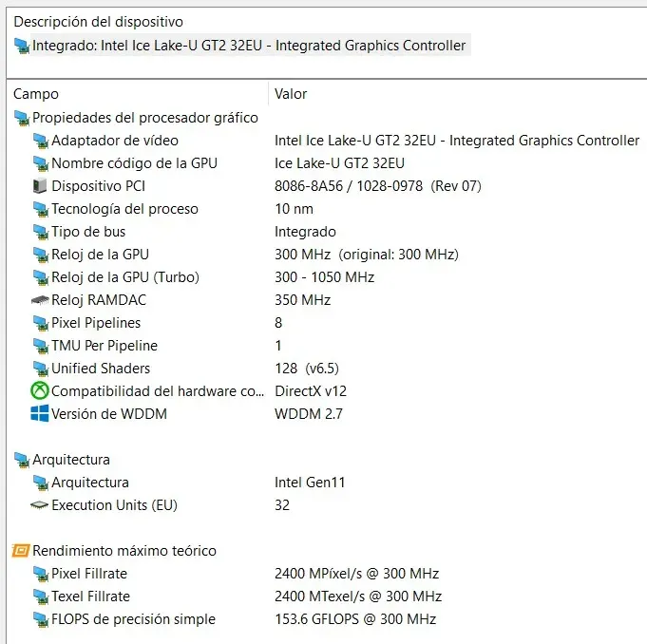Click the Adaptador de vídeo controller value
The height and width of the screenshot is (644, 647).
(457, 141)
